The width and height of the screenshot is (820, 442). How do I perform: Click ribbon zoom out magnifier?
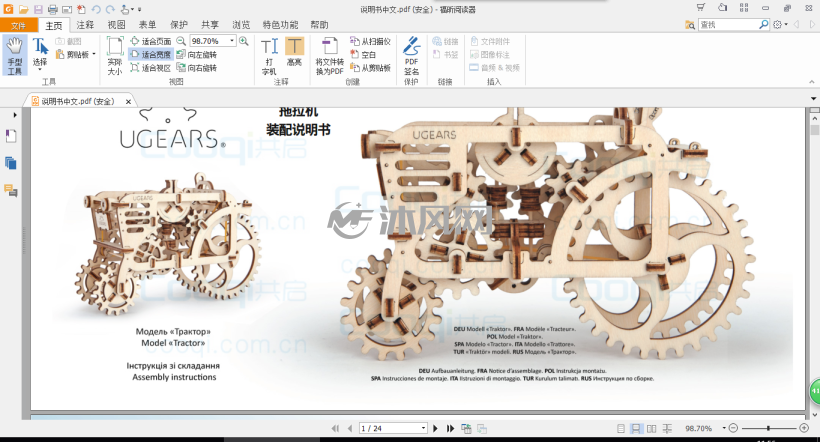[181, 41]
